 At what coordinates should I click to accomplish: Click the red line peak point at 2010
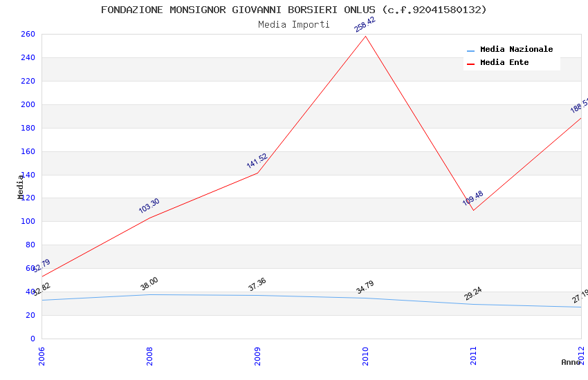366,36
